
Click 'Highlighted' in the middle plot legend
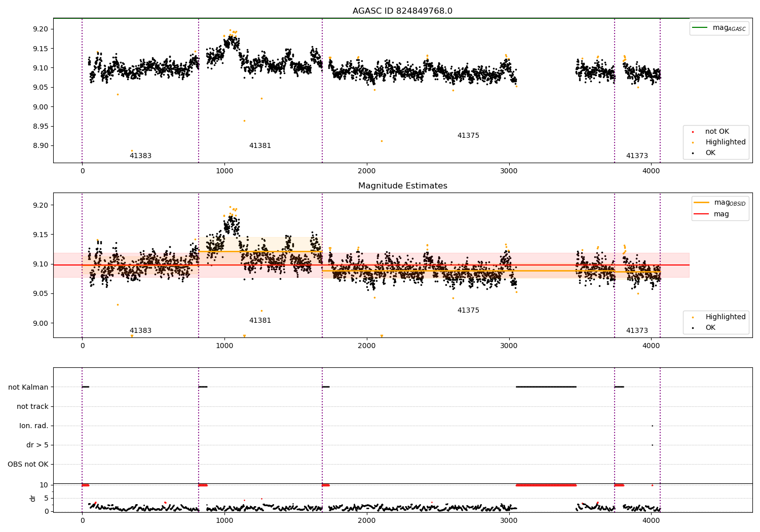click(x=725, y=317)
